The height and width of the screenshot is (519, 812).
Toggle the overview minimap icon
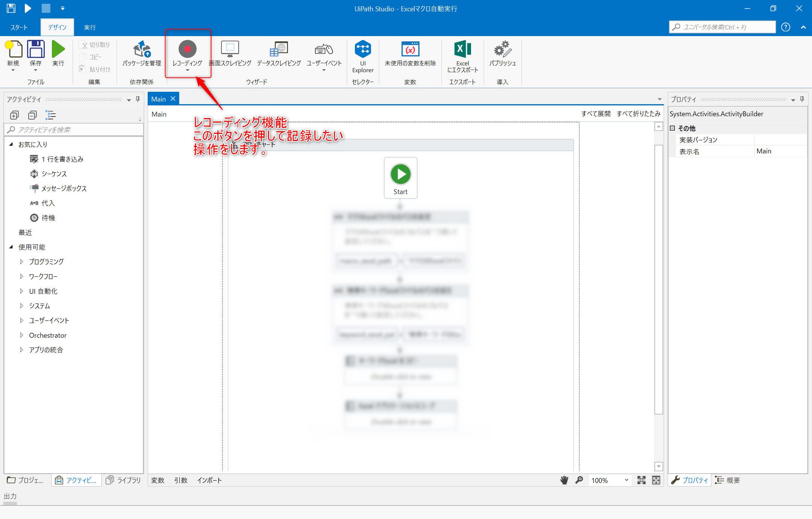[x=656, y=480]
